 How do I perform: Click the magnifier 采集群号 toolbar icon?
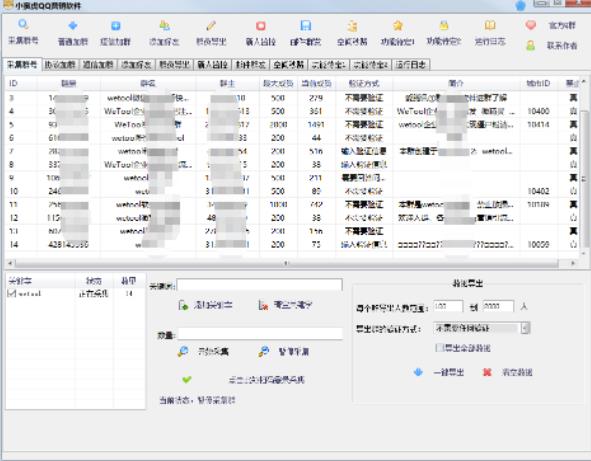pos(23,25)
